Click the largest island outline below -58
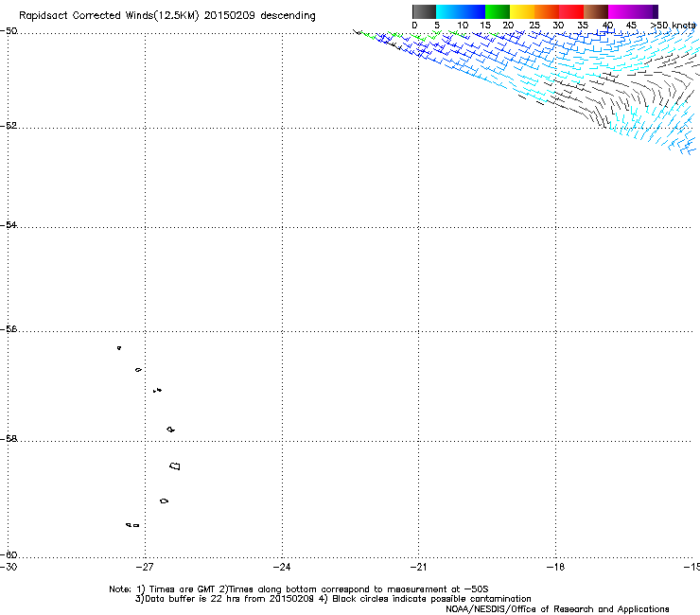The height and width of the screenshot is (615, 700). 175,466
